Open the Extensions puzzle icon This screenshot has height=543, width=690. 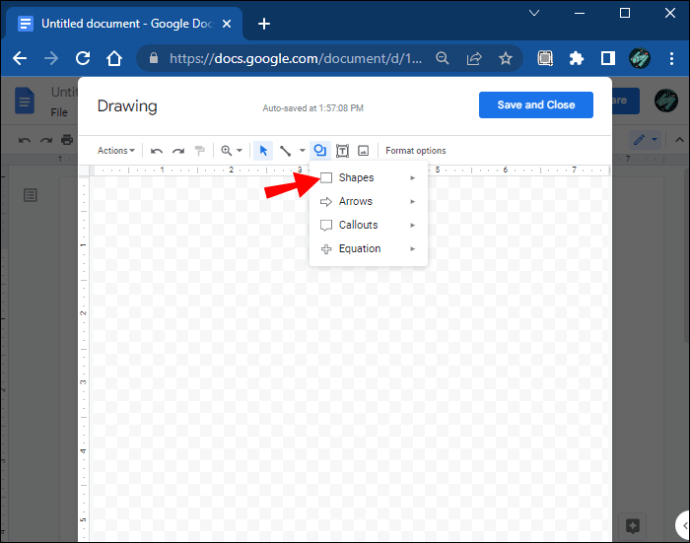coord(576,58)
